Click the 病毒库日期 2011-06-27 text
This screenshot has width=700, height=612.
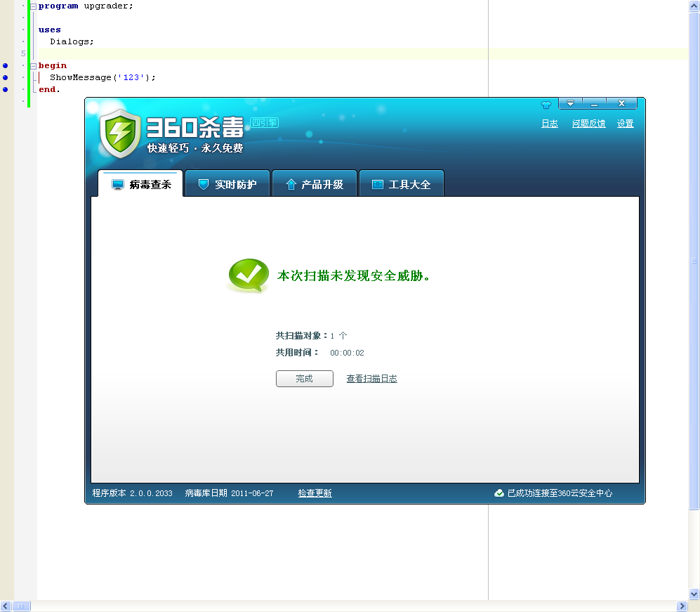pos(229,493)
